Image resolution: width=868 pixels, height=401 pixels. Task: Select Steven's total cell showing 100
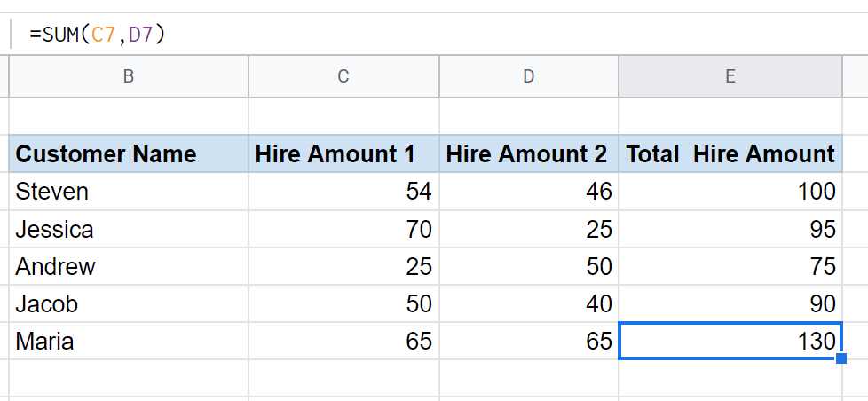click(x=730, y=192)
